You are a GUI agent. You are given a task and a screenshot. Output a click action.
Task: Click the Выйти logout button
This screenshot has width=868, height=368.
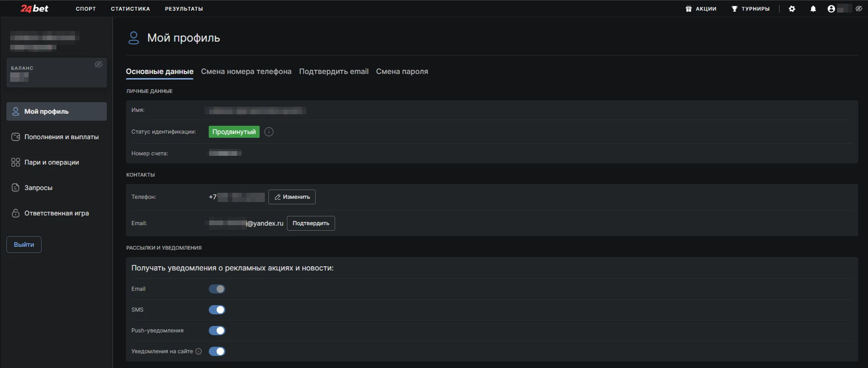click(24, 245)
